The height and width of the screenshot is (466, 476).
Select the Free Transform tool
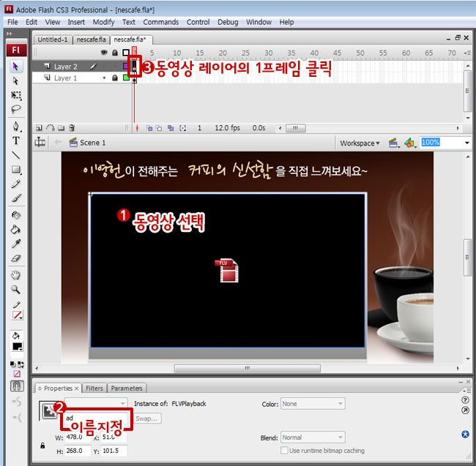tap(16, 95)
